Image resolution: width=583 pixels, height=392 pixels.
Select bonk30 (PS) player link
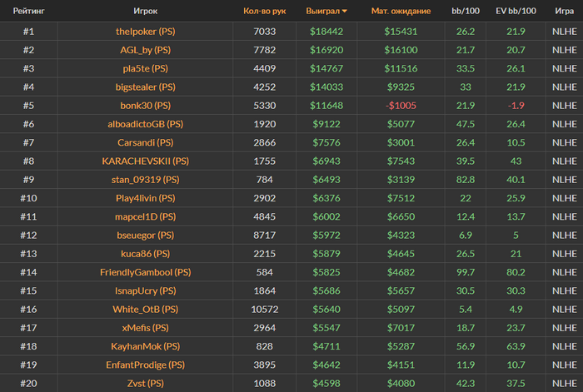pyautogui.click(x=146, y=106)
